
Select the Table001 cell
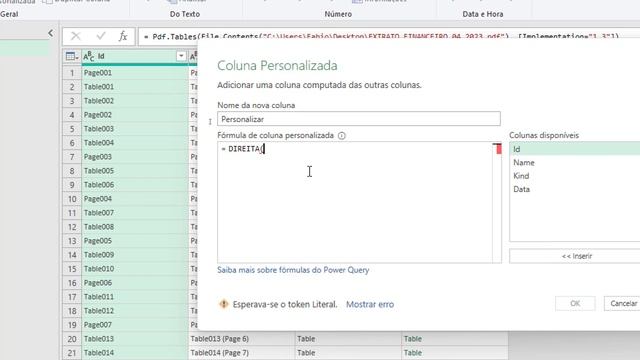[135, 87]
